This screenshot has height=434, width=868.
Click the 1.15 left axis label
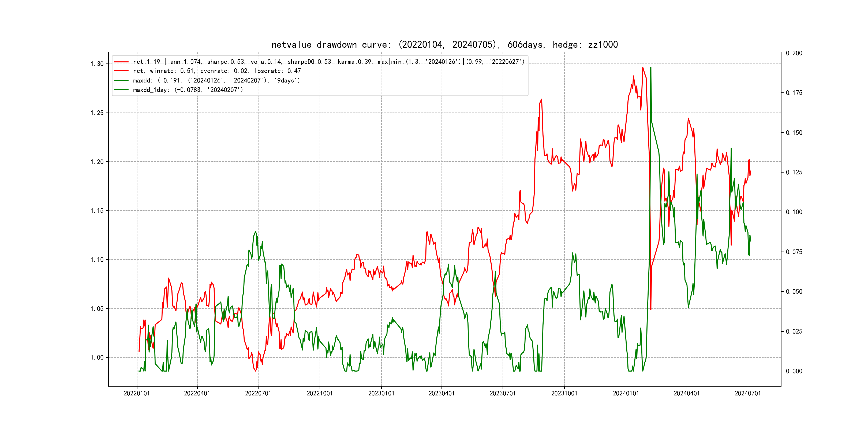tap(97, 211)
